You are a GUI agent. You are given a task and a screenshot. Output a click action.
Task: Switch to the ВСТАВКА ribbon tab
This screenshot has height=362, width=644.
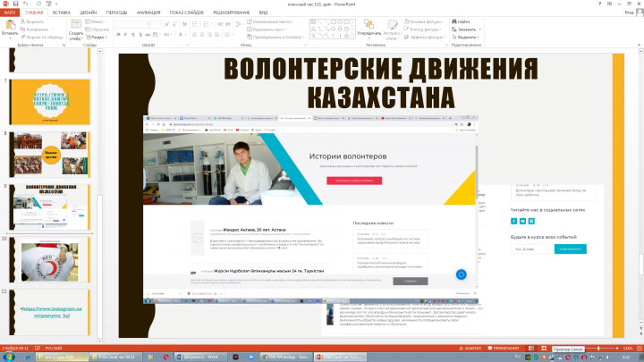[x=61, y=13]
